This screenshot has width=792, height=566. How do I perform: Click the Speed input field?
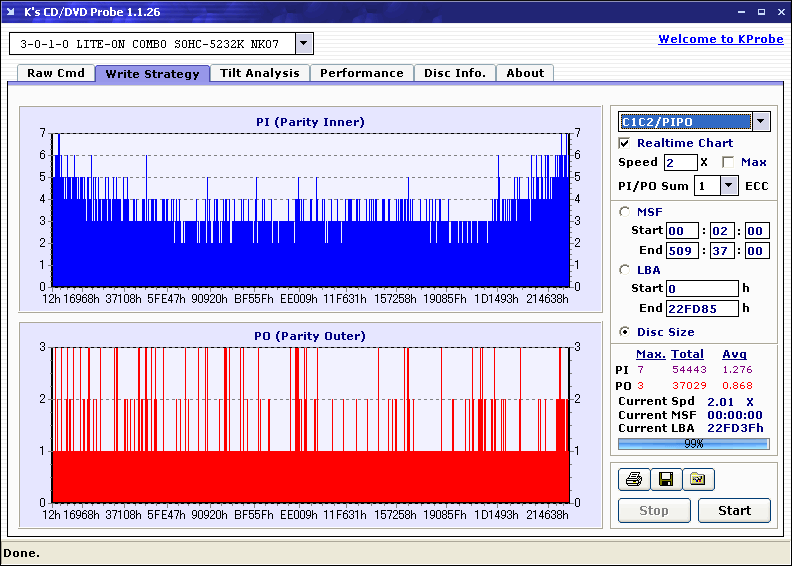680,162
